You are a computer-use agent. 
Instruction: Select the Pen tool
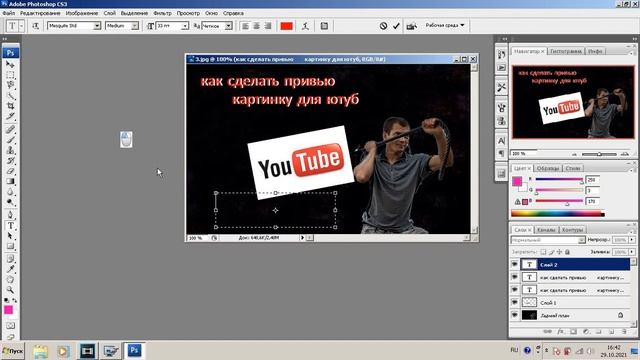coord(10,215)
